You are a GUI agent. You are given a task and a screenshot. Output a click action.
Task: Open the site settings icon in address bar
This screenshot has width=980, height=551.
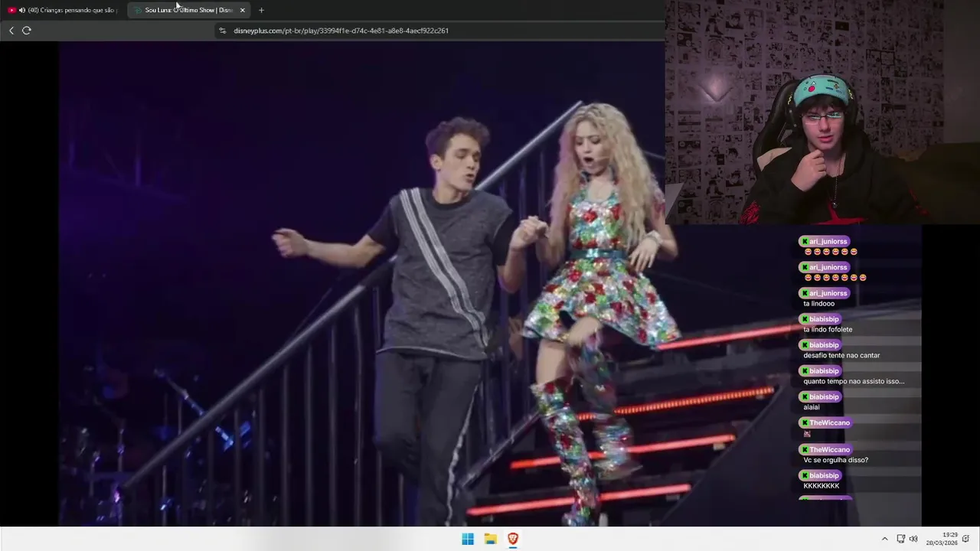tap(223, 31)
